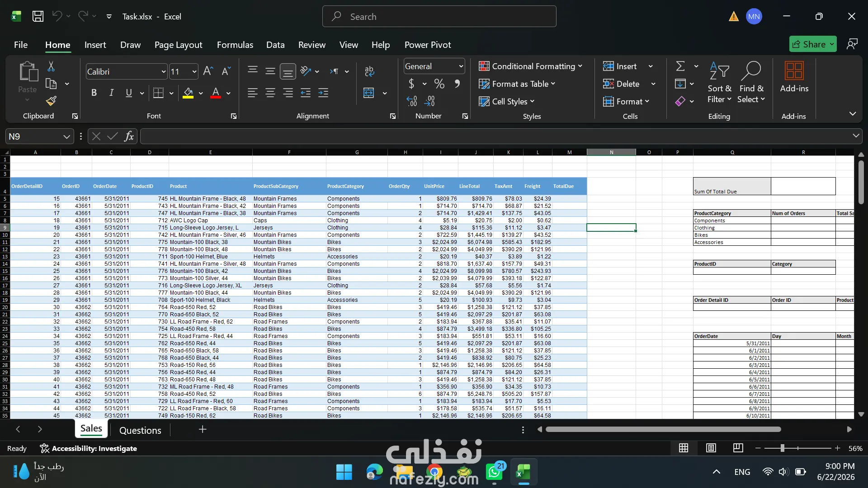868x488 pixels.
Task: Click Increase Decimal icon
Action: [411, 101]
